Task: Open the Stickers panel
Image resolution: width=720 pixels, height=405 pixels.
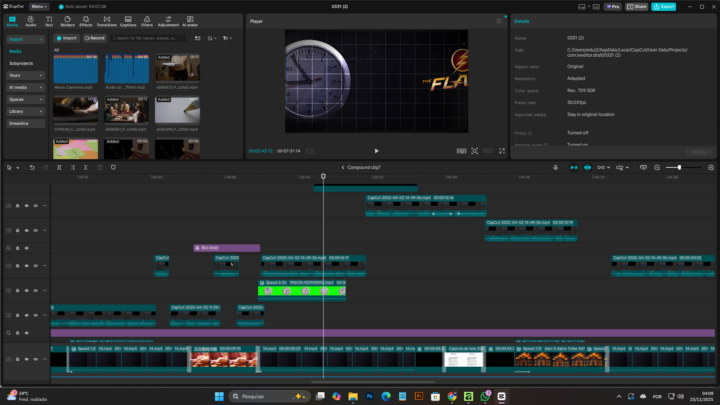Action: (x=67, y=21)
